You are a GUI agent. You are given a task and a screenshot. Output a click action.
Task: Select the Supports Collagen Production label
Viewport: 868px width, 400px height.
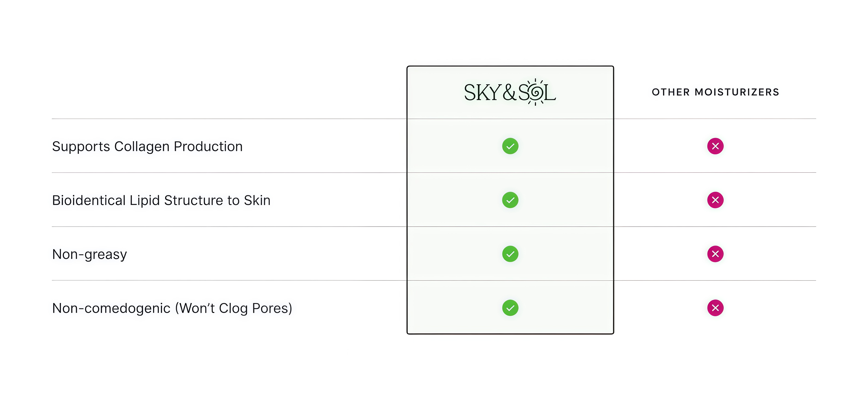147,147
